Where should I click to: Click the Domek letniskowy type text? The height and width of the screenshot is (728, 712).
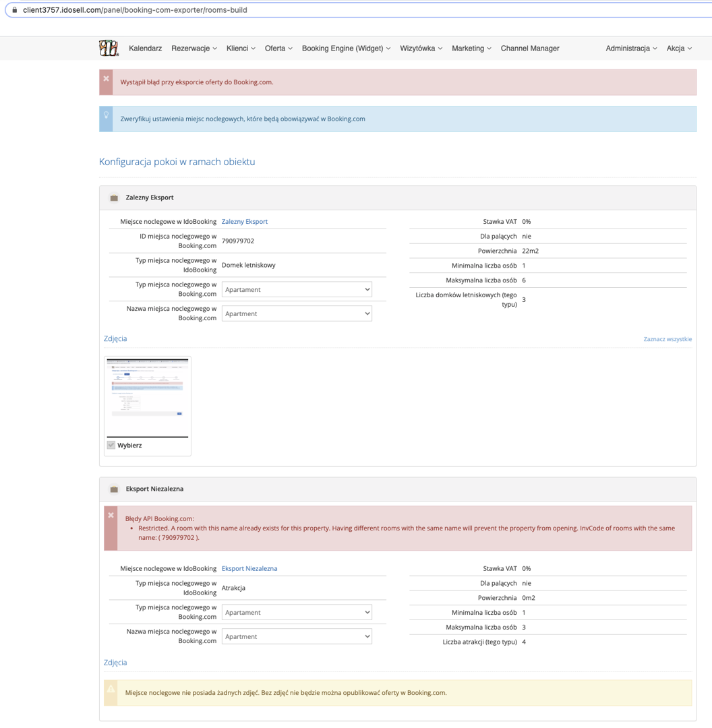tap(249, 265)
